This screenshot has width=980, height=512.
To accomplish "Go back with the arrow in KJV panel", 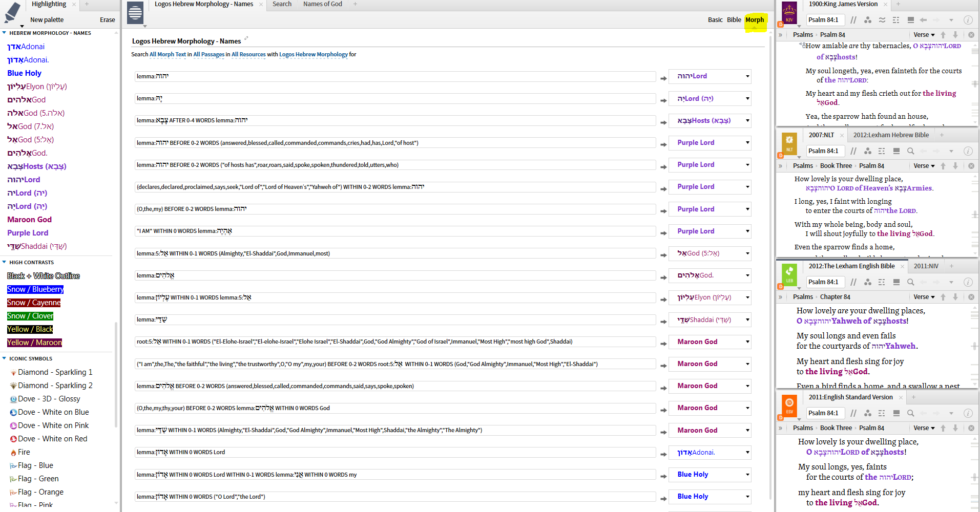I will [x=923, y=20].
